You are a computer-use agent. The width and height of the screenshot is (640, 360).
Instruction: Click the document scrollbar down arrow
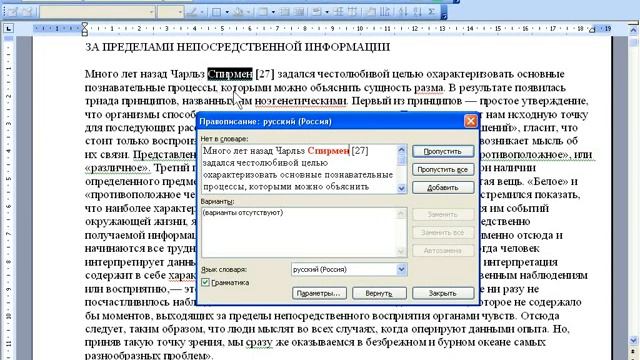coord(633,340)
